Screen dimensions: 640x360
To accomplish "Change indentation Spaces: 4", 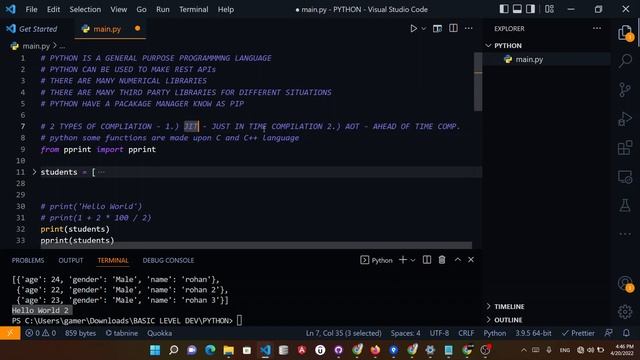I will click(x=405, y=333).
